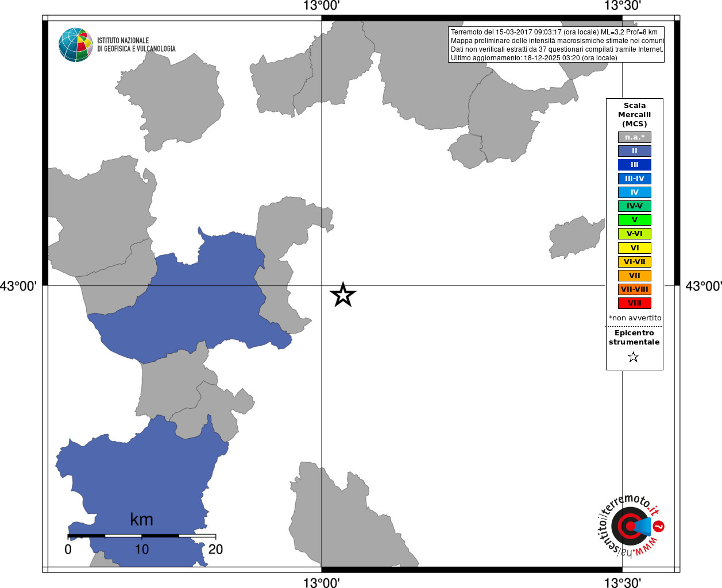722x588 pixels.
Task: Click the 'Ultimo aggiornamento' timestamp line
Action: [534, 58]
